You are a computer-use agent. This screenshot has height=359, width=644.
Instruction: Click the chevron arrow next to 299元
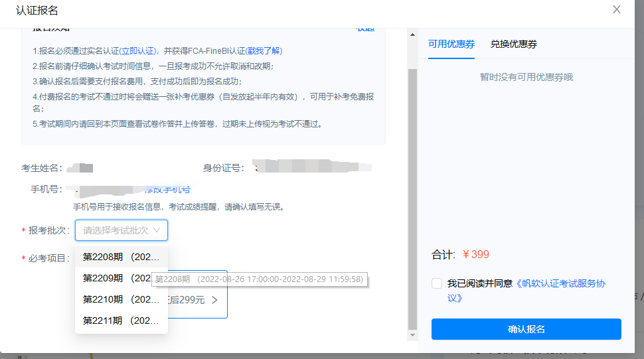pos(214,300)
